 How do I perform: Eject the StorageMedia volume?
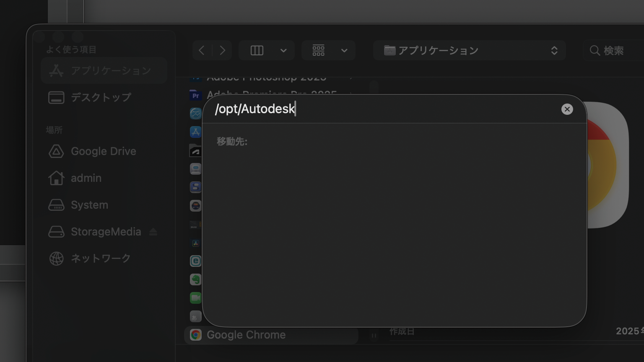coord(153,232)
